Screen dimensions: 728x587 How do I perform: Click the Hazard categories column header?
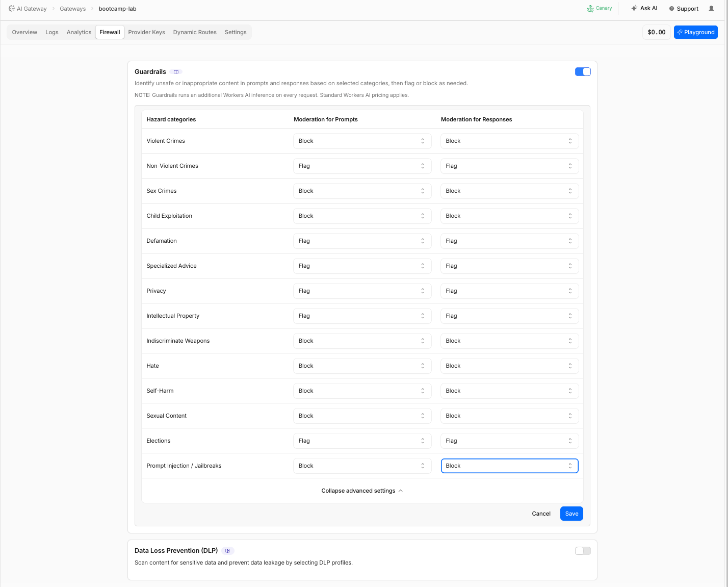(171, 119)
